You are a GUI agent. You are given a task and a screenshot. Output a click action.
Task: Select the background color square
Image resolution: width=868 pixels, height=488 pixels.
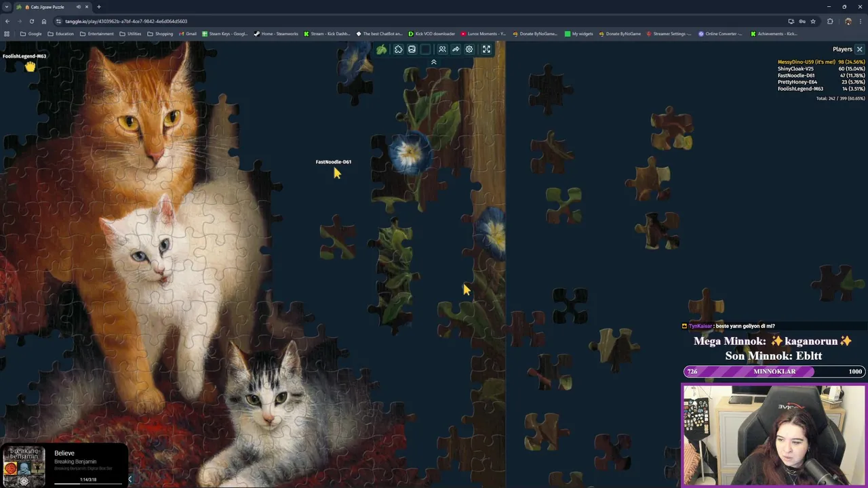[425, 49]
